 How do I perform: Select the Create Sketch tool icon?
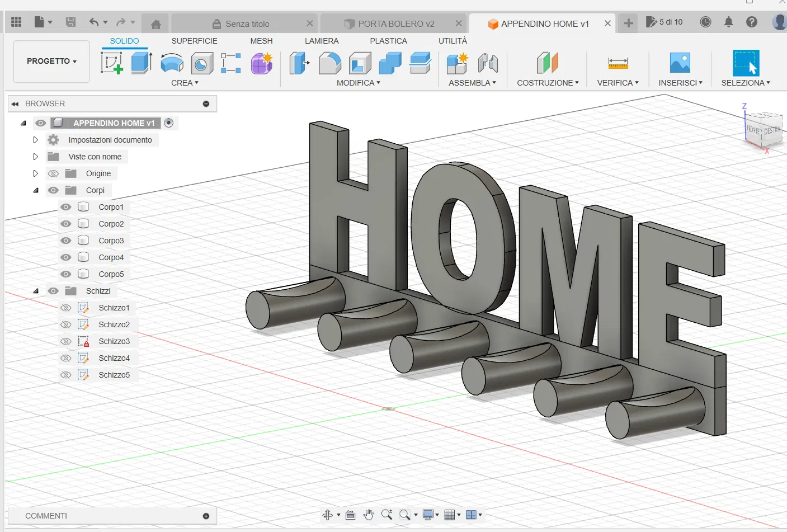(111, 63)
